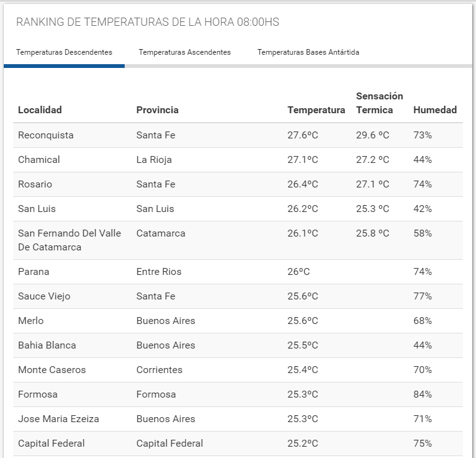Switch to Temperaturas Ascendentes tab
476x458 pixels.
click(x=184, y=52)
